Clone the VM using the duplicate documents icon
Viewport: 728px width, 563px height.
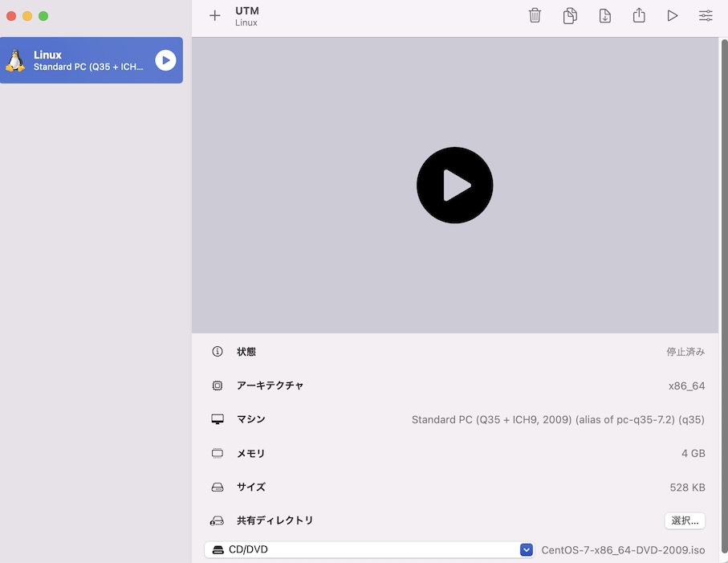tap(570, 15)
